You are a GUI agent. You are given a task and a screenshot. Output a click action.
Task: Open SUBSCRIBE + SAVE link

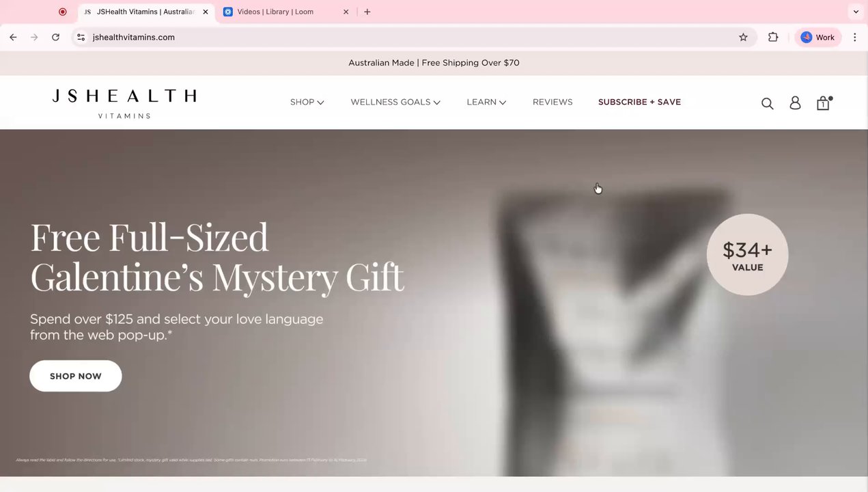tap(639, 102)
